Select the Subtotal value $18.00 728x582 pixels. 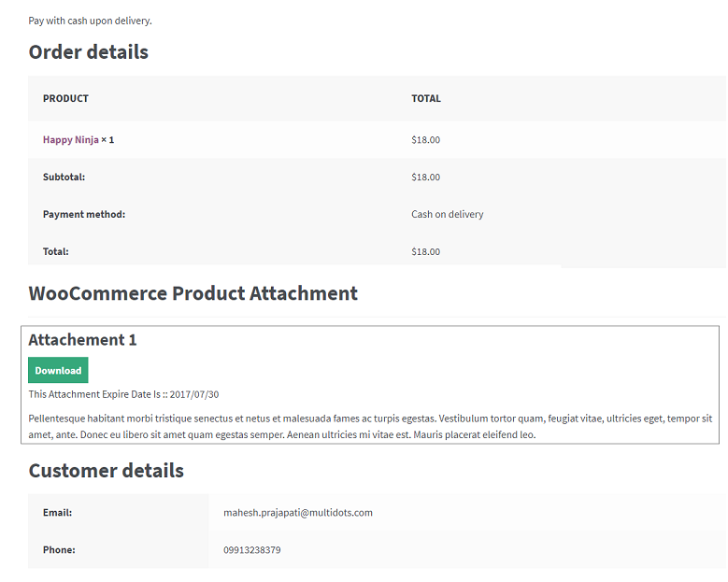pyautogui.click(x=425, y=177)
